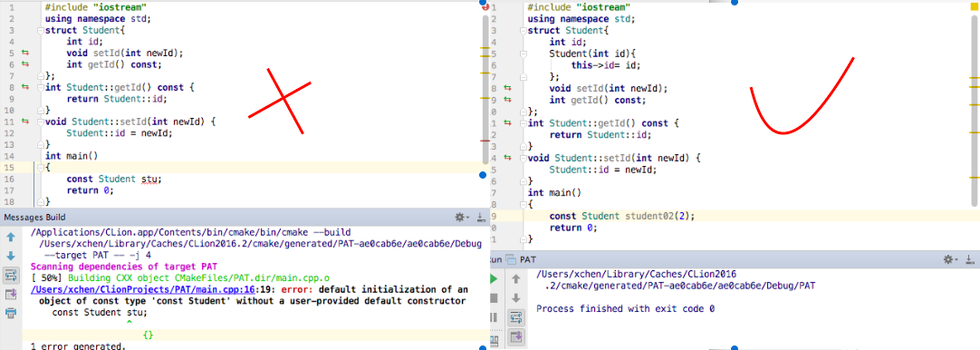Image resolution: width=980 pixels, height=350 pixels.
Task: Click gutter icon beside line 11 Student::setId definition
Action: (25, 121)
